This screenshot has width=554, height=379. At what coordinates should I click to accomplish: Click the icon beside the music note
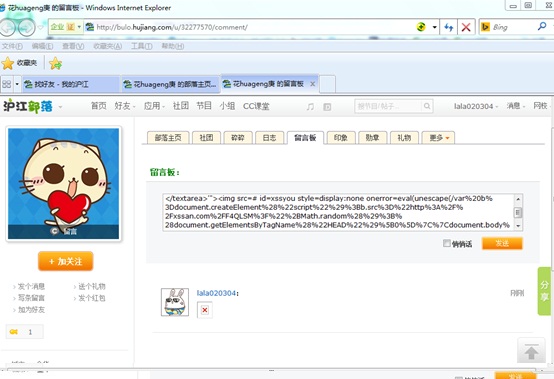328,107
